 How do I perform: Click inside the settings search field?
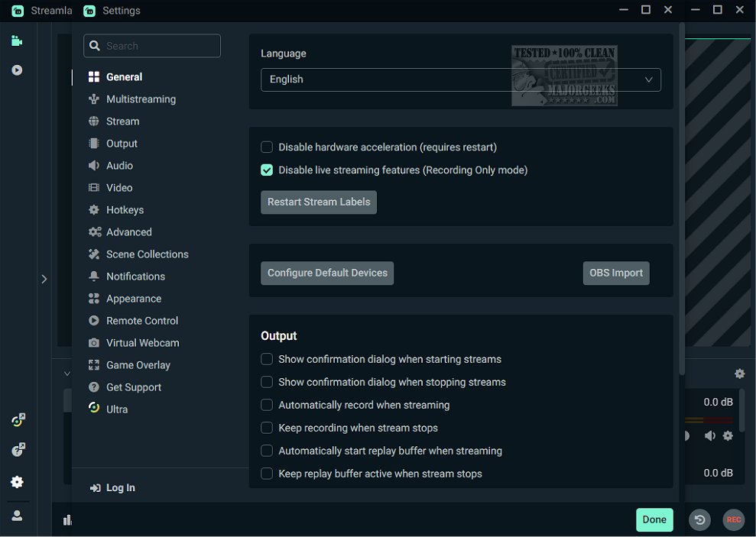point(151,46)
